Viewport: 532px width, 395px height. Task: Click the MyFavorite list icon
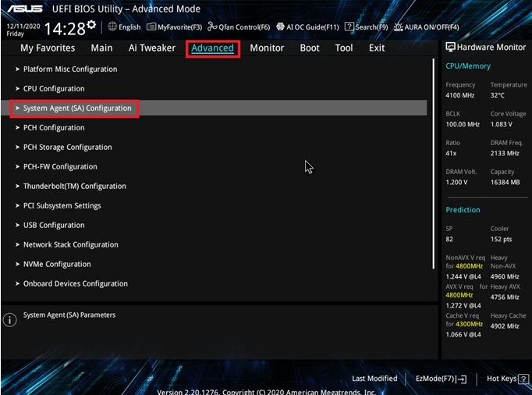(x=151, y=27)
